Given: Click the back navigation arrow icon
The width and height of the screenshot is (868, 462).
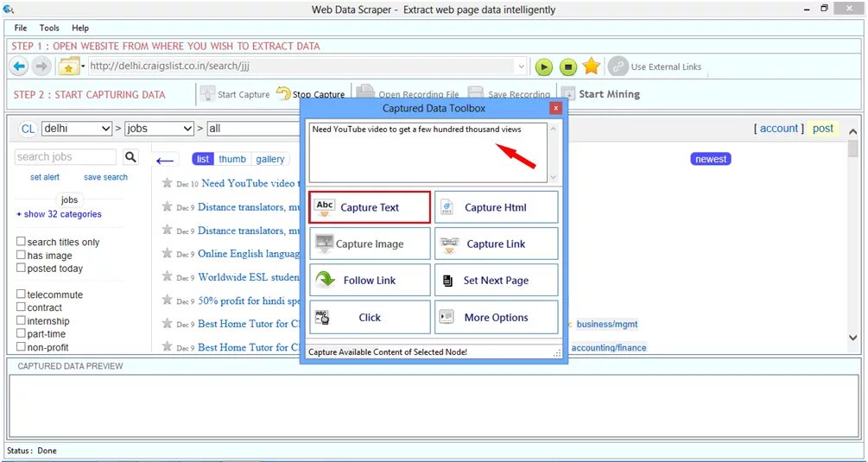Looking at the screenshot, I should click(x=19, y=66).
